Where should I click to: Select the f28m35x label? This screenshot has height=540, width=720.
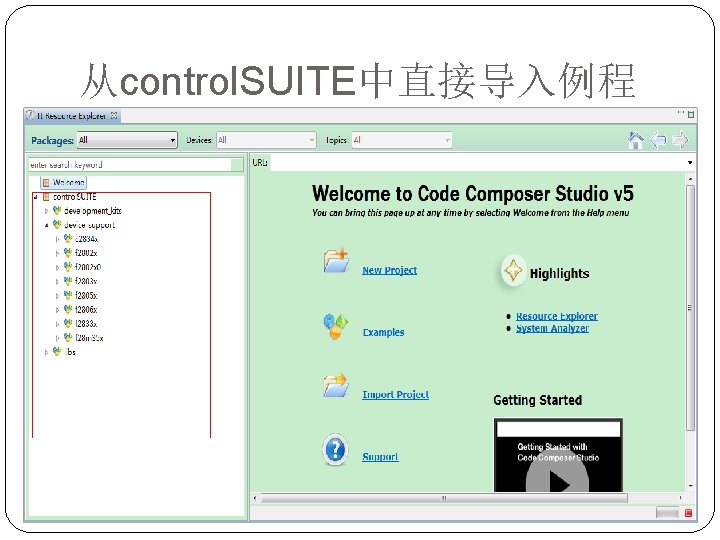tap(89, 338)
